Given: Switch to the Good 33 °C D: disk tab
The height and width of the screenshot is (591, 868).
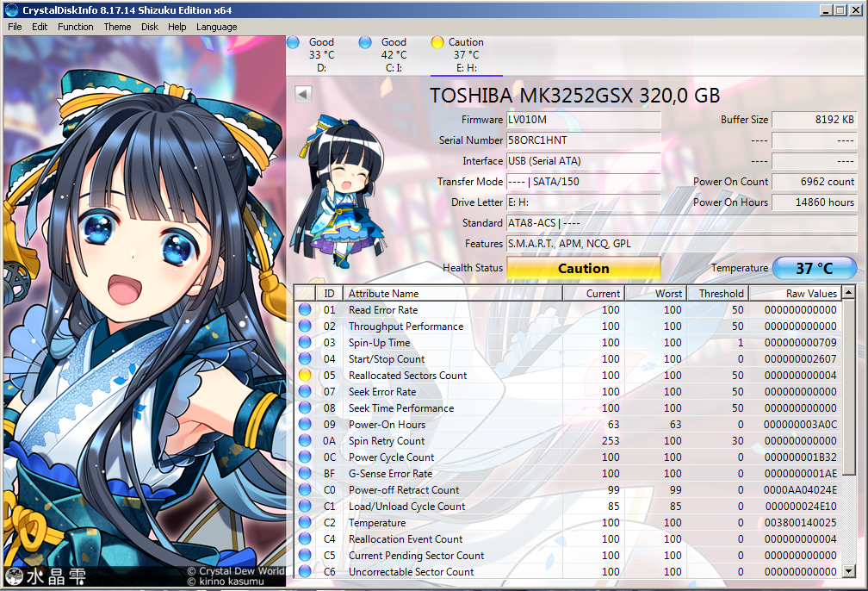Looking at the screenshot, I should [322, 55].
